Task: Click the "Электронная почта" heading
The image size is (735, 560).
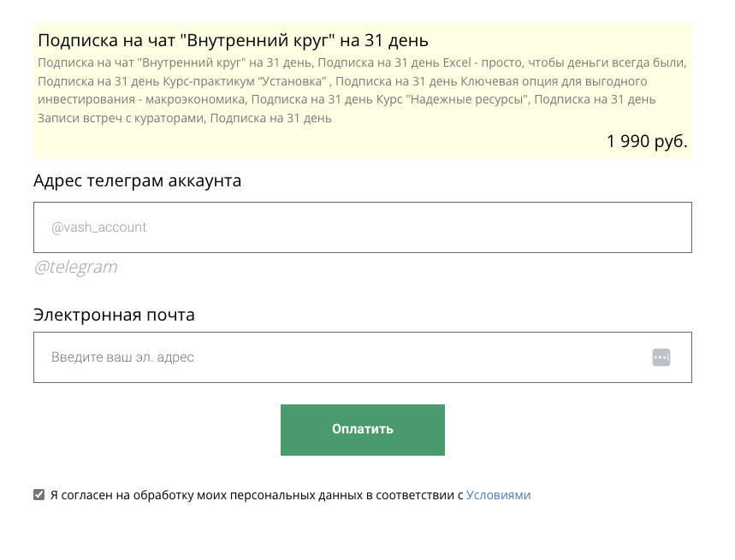Action: click(114, 315)
